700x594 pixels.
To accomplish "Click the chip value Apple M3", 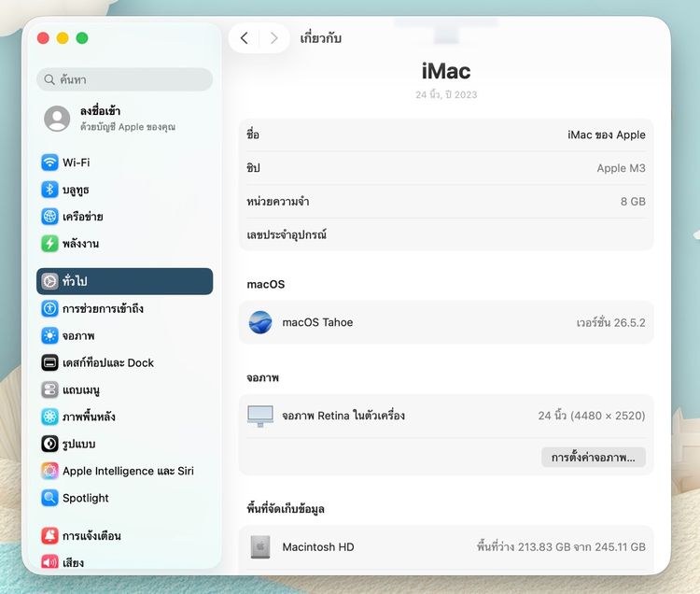I will pyautogui.click(x=621, y=168).
